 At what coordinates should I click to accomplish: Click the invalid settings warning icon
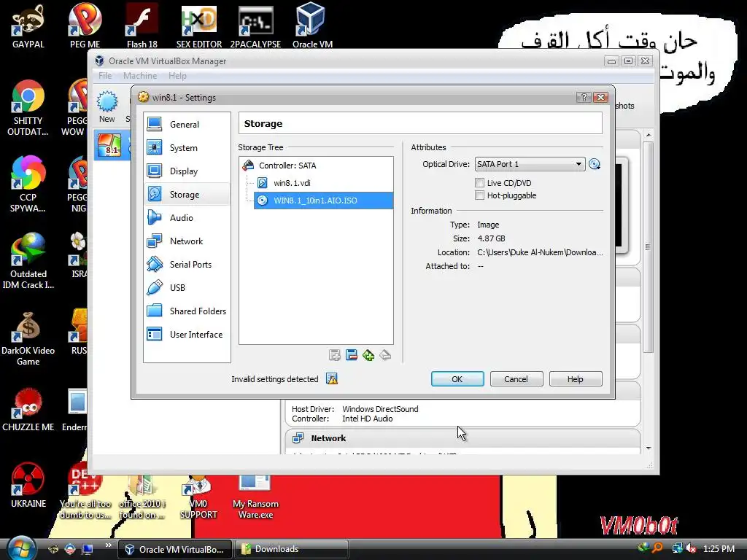(332, 379)
